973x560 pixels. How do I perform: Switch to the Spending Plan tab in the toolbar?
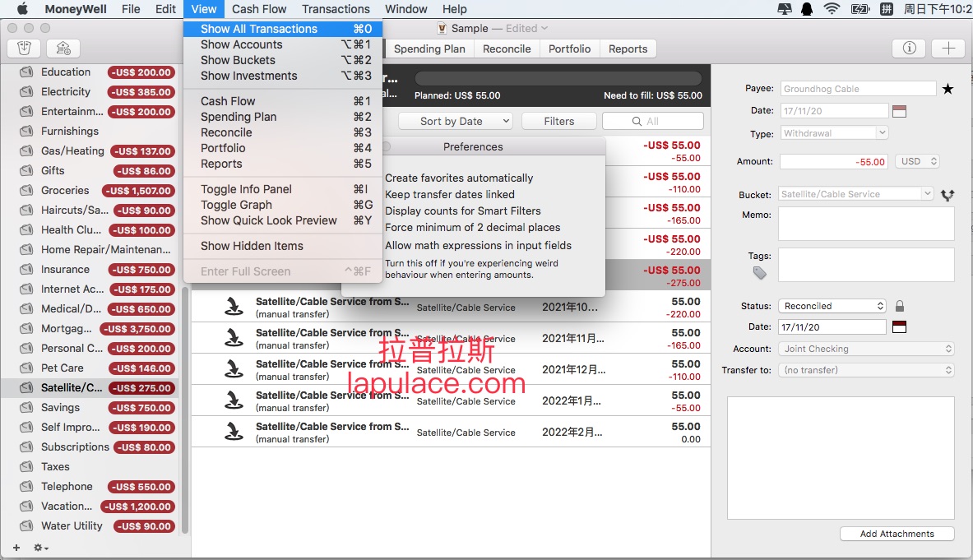coord(429,49)
